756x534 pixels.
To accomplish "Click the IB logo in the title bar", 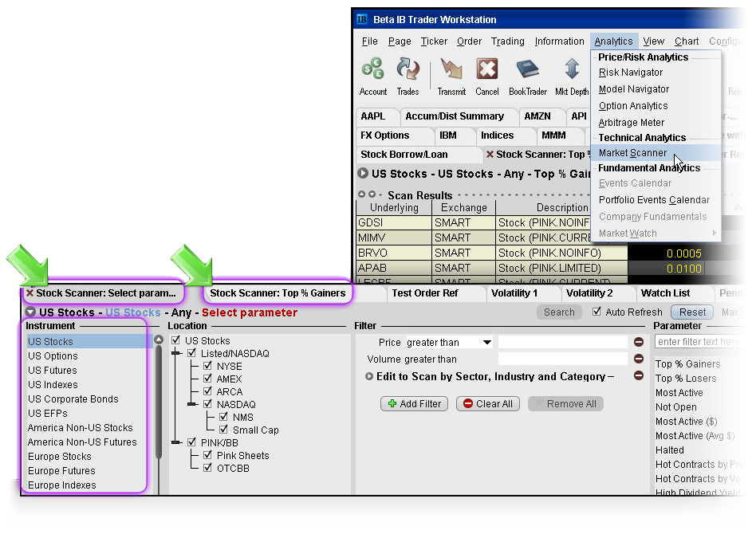I will coord(362,19).
